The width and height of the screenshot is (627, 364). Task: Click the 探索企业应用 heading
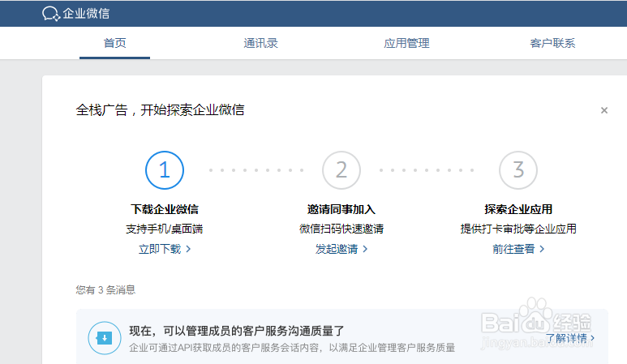coord(518,209)
